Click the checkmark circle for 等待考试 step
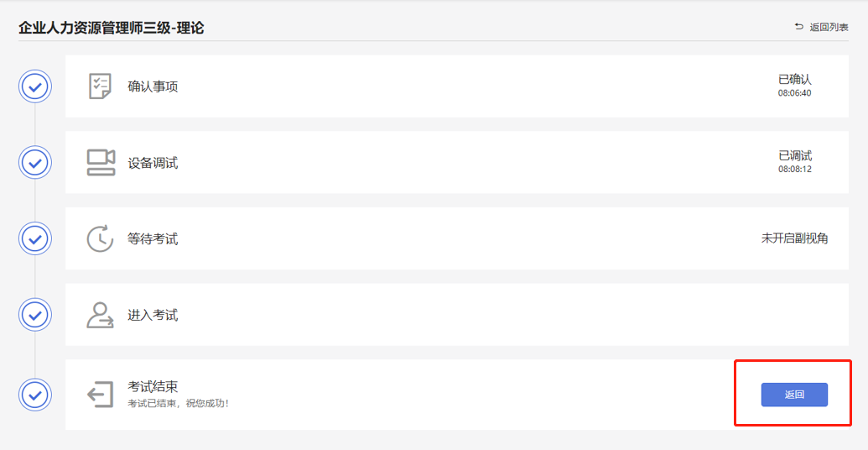The image size is (868, 450). pyautogui.click(x=35, y=238)
